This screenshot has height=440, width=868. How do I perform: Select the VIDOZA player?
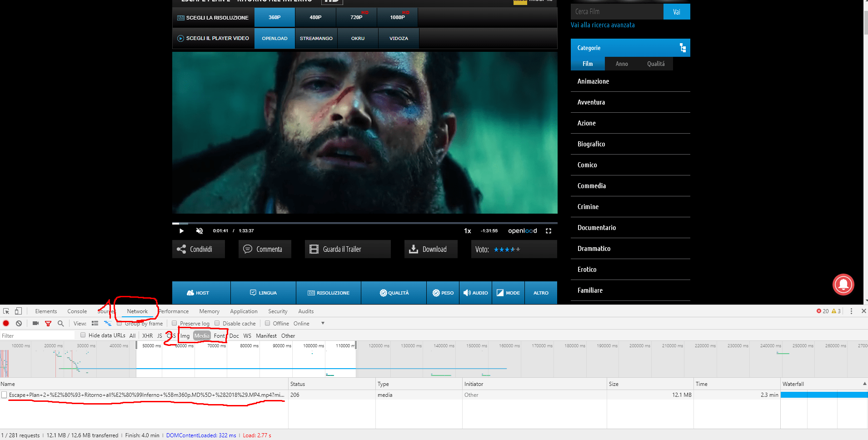tap(399, 38)
